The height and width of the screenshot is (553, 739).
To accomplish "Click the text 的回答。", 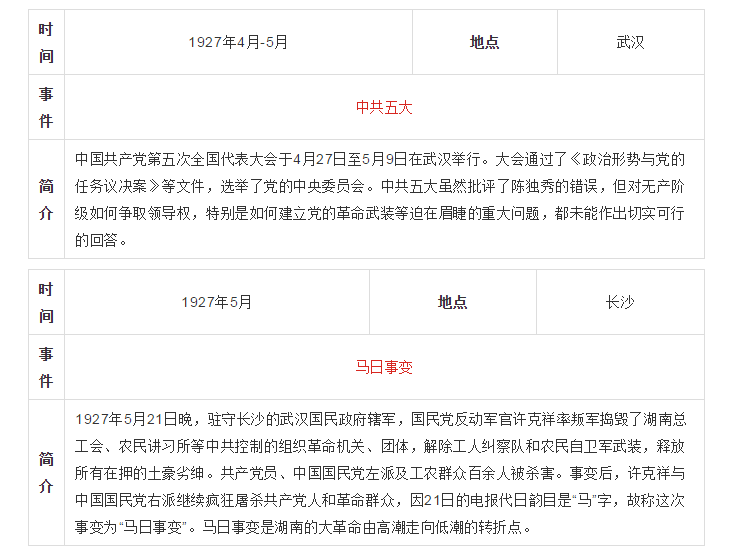I will click(x=101, y=240).
